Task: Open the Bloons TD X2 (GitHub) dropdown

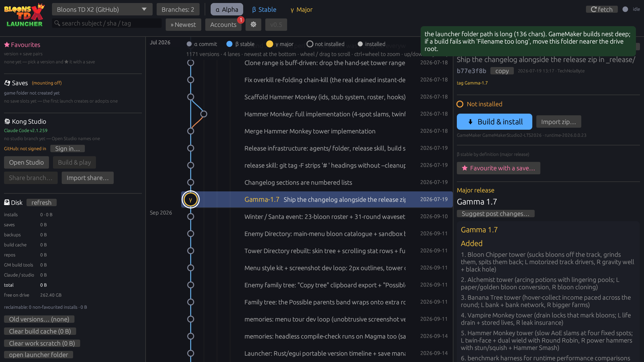Action: [102, 9]
